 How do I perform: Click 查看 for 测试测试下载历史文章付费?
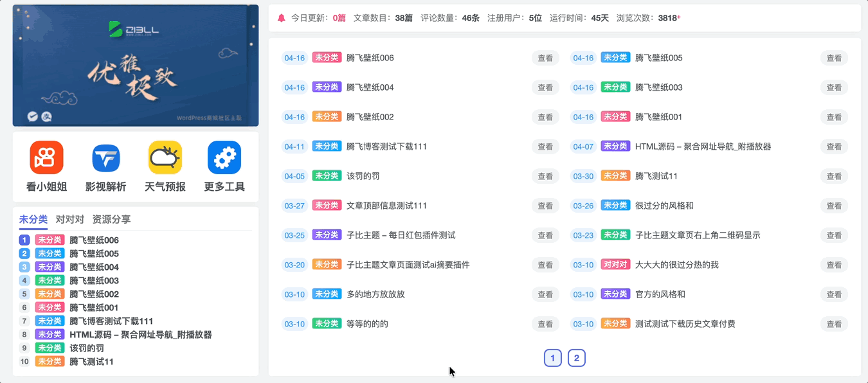[834, 324]
